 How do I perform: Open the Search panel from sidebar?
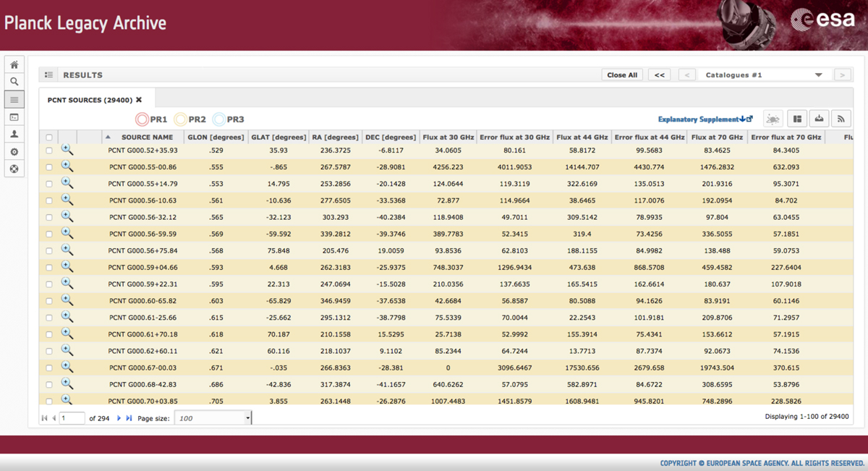coord(14,82)
